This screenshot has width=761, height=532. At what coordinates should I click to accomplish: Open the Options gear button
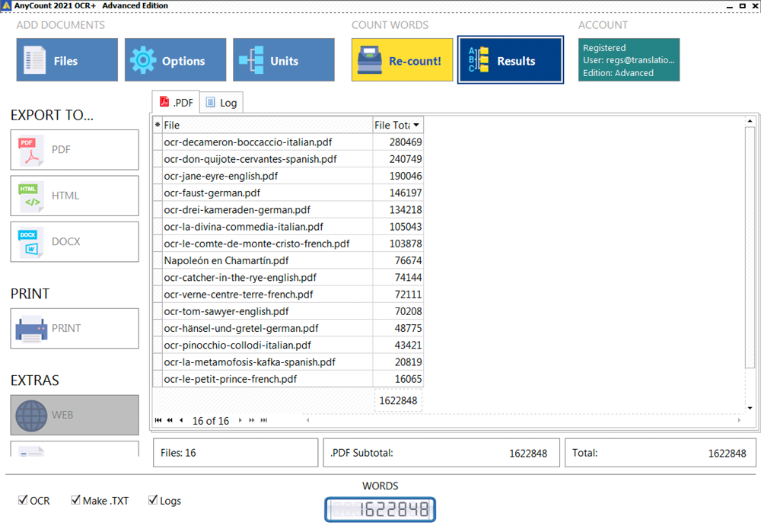pos(175,59)
